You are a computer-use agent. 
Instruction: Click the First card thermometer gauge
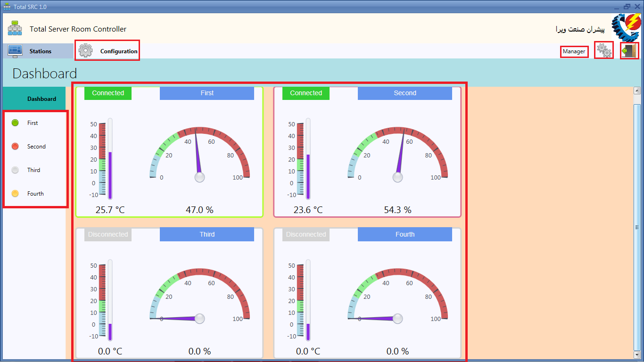101,159
